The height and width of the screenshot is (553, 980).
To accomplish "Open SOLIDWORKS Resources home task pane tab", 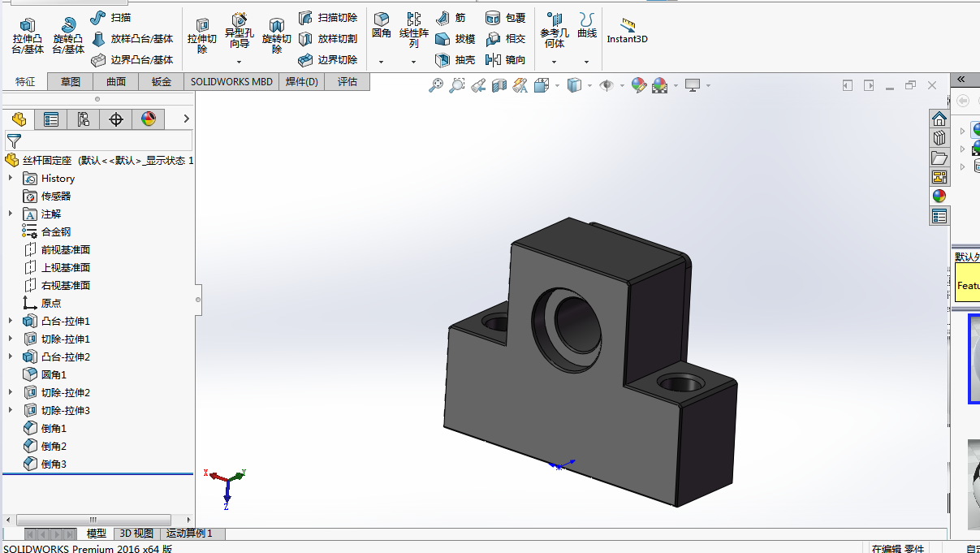I will coord(939,119).
